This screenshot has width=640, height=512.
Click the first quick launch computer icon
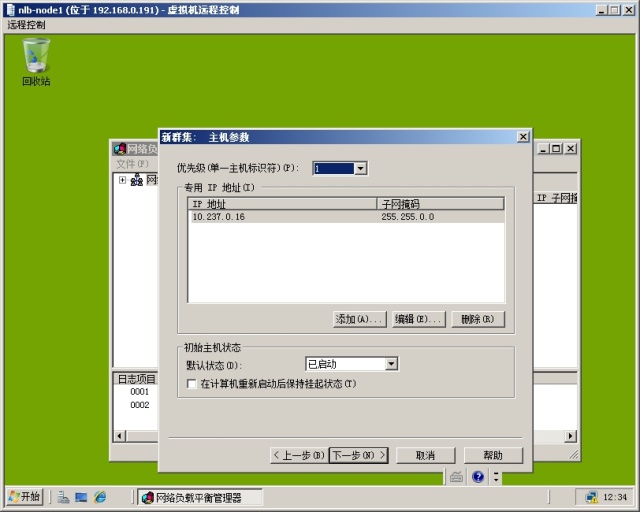[62, 497]
